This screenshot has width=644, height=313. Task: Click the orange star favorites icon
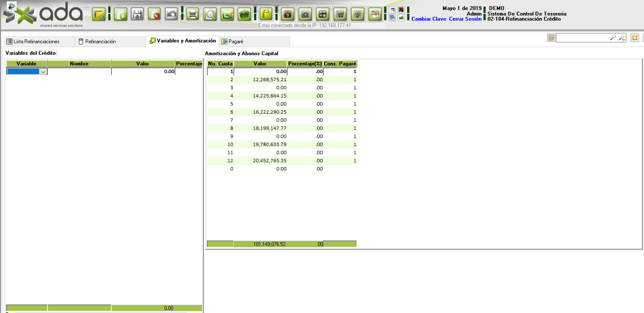tap(634, 38)
